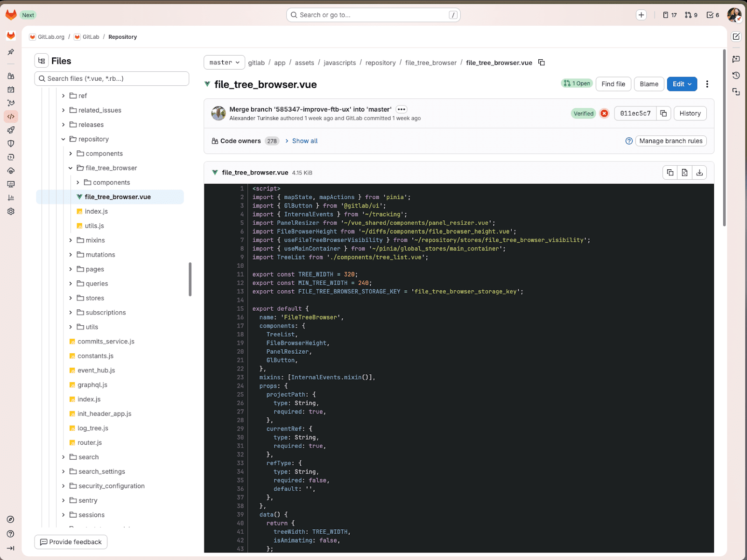This screenshot has height=560, width=747.
Task: Collapse the sidebar using bottom-left arrow
Action: (x=11, y=548)
